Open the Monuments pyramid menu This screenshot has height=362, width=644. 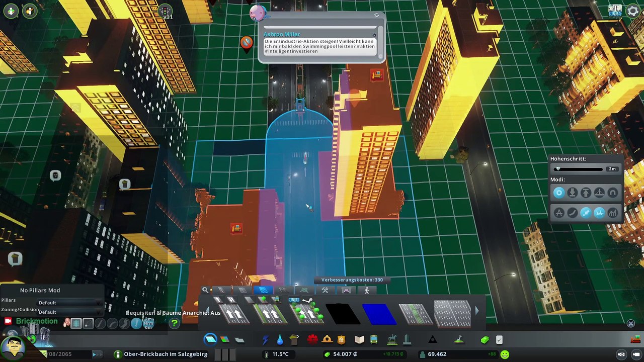pos(432,340)
